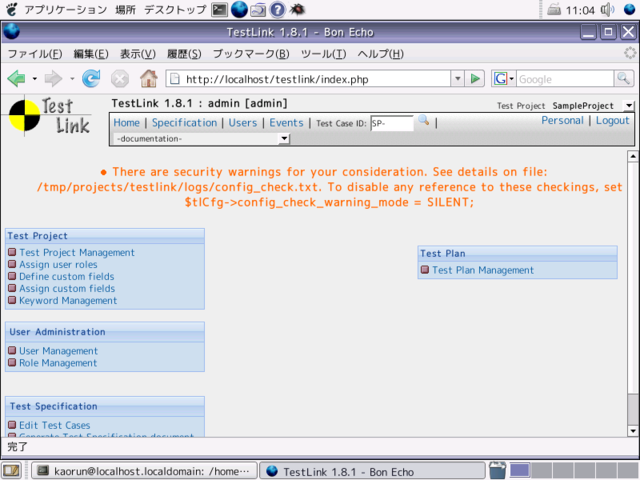
Task: Launch web browser globe in top panel
Action: point(239,9)
